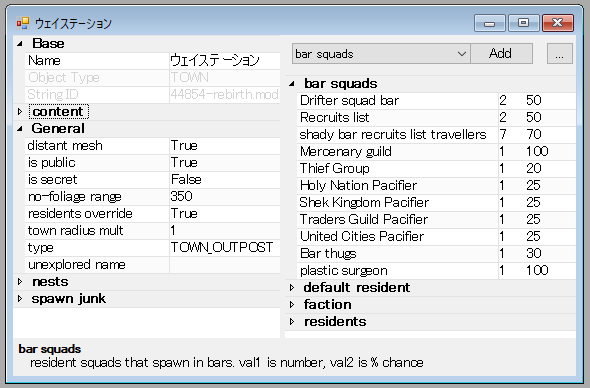Select the Holy Nation Pacifier row
This screenshot has width=590, height=388.
[x=436, y=186]
